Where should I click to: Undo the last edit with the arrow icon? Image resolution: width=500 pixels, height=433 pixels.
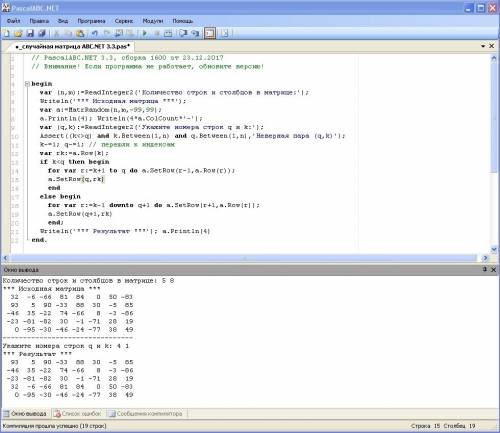[95, 33]
